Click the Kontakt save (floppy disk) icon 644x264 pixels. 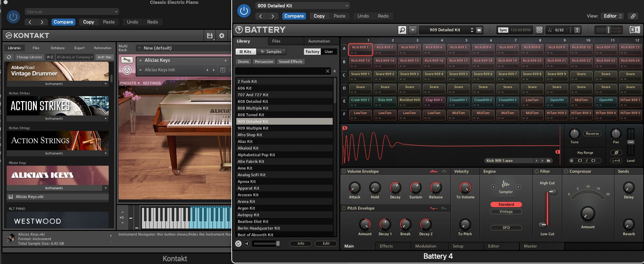(x=210, y=35)
